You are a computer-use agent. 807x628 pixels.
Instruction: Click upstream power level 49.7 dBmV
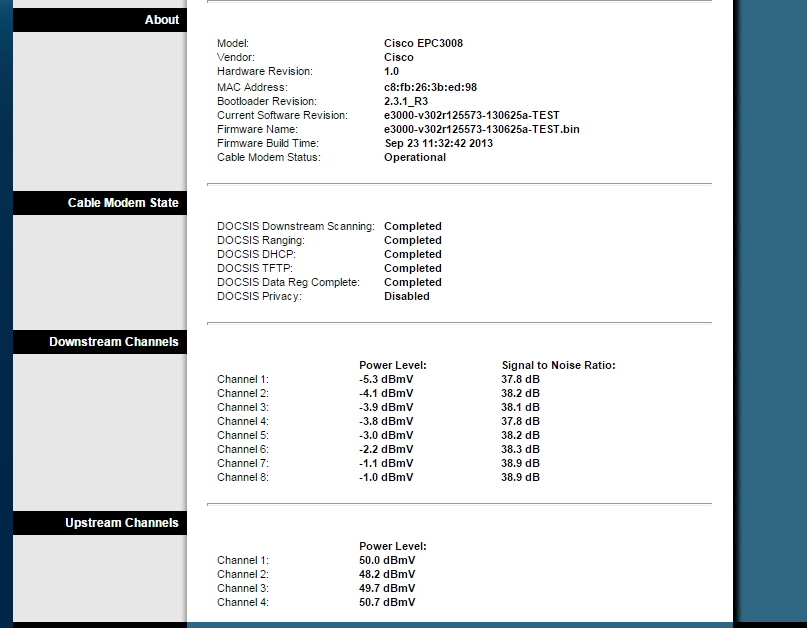[387, 588]
